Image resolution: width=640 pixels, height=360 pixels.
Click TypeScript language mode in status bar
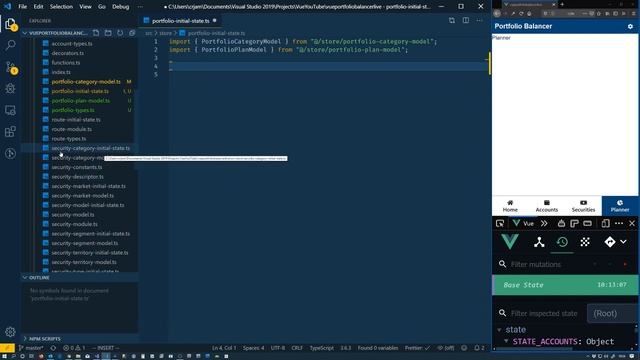click(322, 348)
